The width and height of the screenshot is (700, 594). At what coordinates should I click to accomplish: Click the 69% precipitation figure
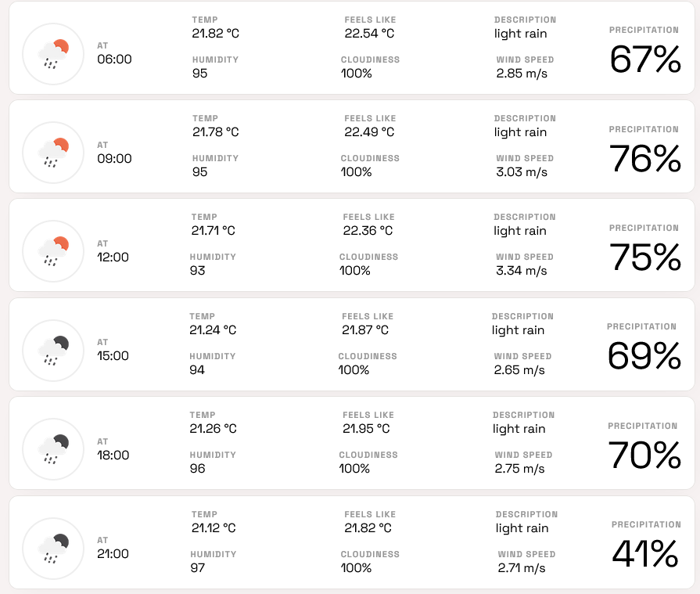tap(644, 356)
